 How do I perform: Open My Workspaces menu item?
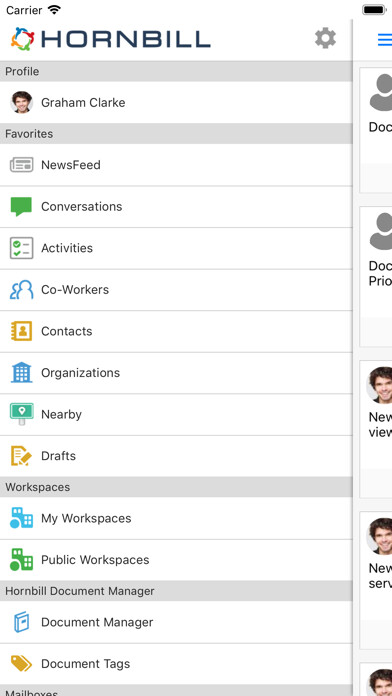click(176, 518)
